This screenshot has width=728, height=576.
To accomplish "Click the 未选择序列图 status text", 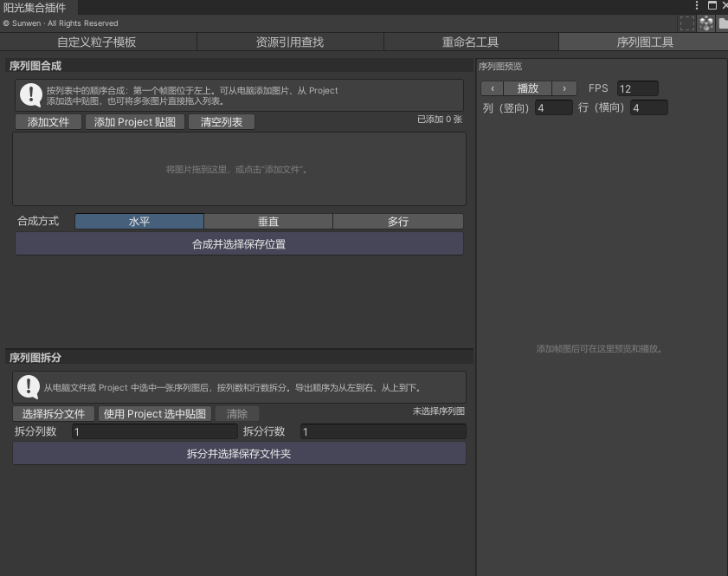I will click(439, 411).
